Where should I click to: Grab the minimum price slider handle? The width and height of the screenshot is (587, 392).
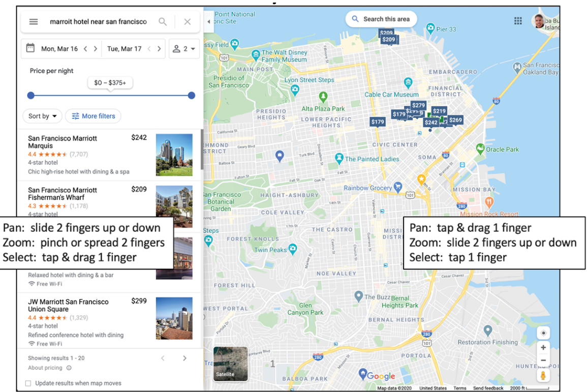[x=30, y=96]
